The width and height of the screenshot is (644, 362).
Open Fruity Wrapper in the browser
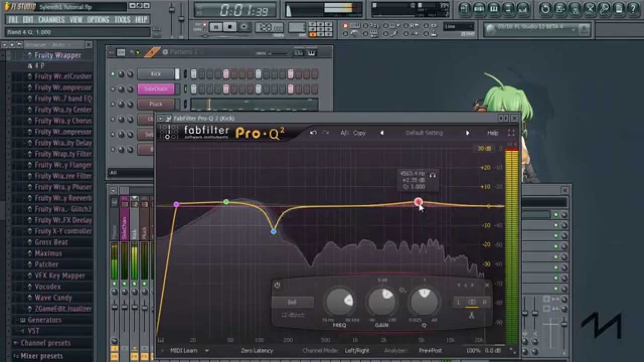pyautogui.click(x=57, y=55)
